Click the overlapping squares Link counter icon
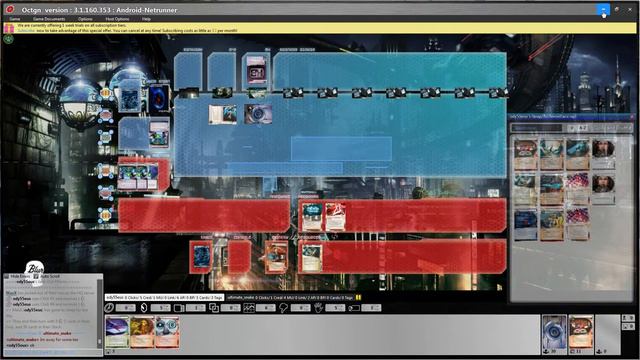Screen dimensions: 640x360 point(214,308)
